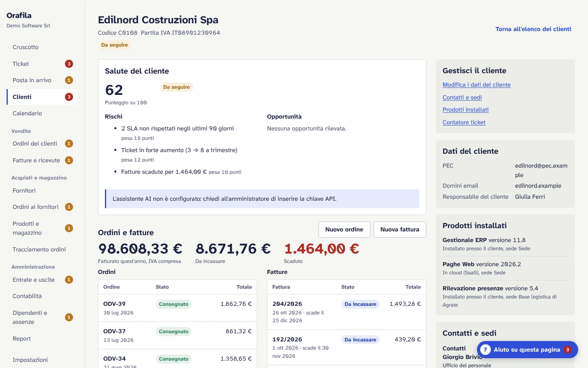
Task: Click the Gestionale ERP product entry
Action: [x=506, y=244]
